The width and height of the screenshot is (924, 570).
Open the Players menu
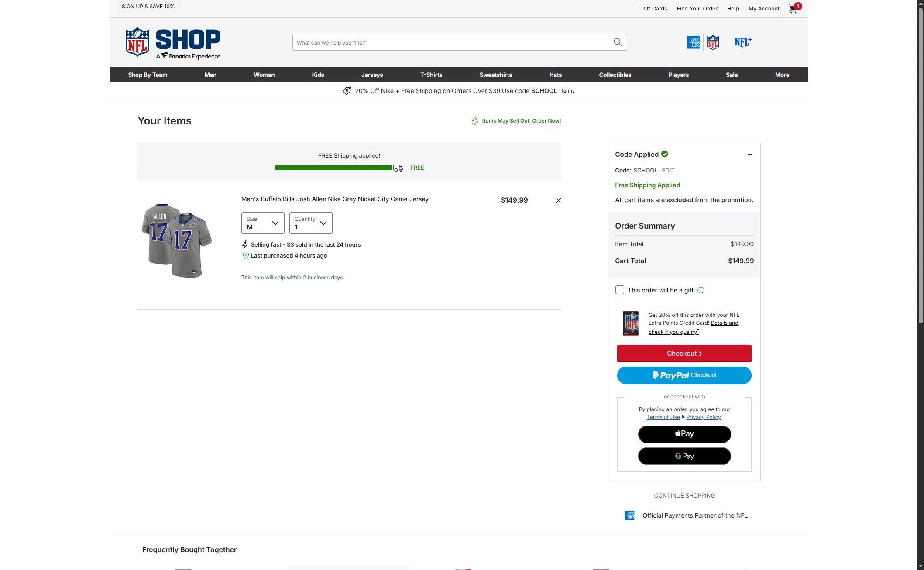(x=679, y=75)
